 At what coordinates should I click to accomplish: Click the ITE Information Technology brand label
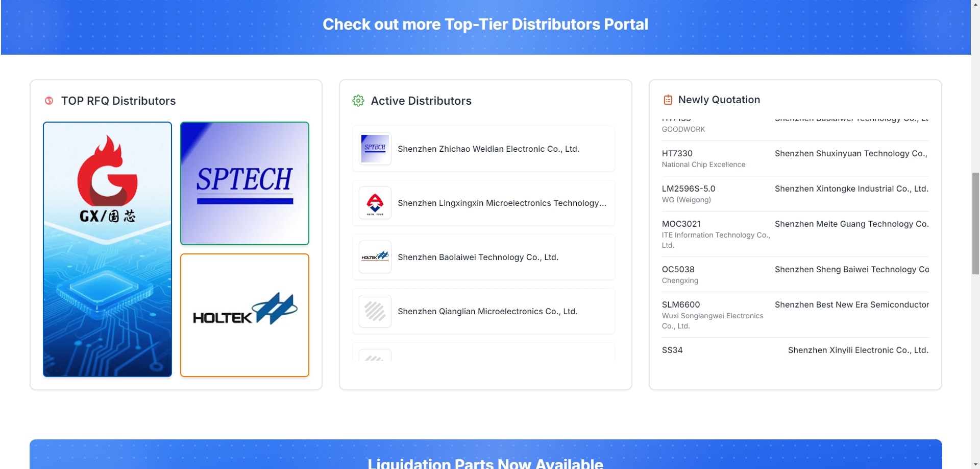[716, 240]
